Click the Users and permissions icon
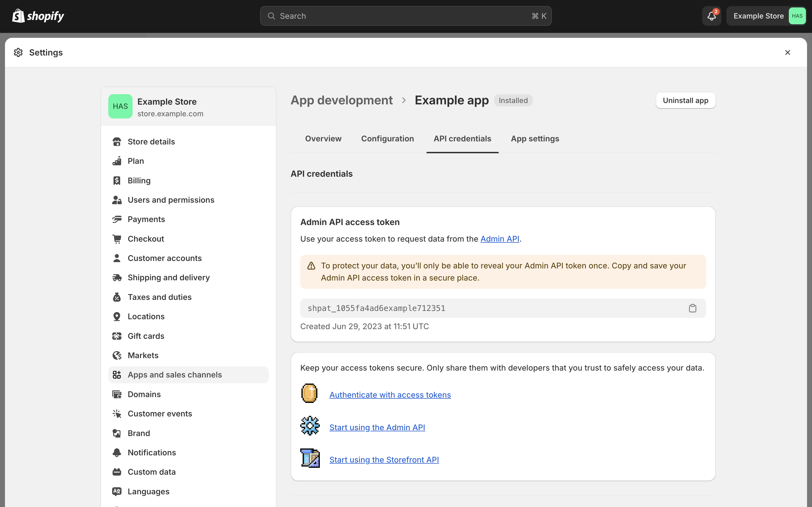The image size is (812, 507). [117, 200]
